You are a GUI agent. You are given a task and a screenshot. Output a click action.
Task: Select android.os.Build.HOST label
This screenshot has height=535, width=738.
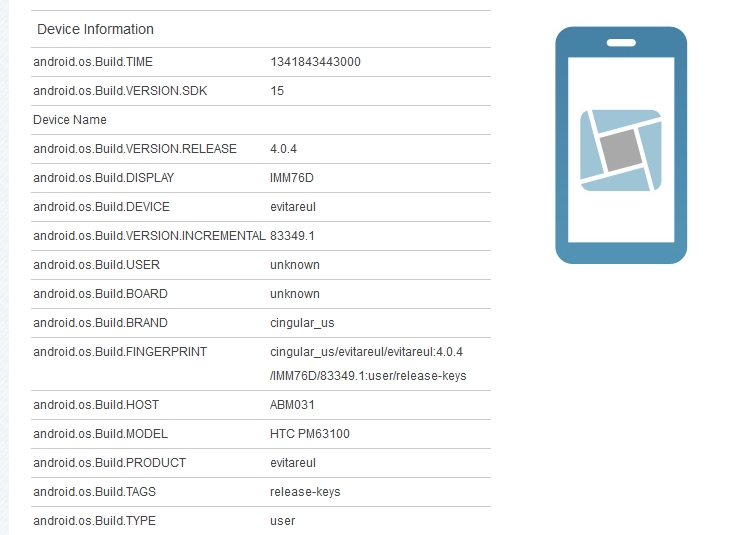tap(96, 405)
